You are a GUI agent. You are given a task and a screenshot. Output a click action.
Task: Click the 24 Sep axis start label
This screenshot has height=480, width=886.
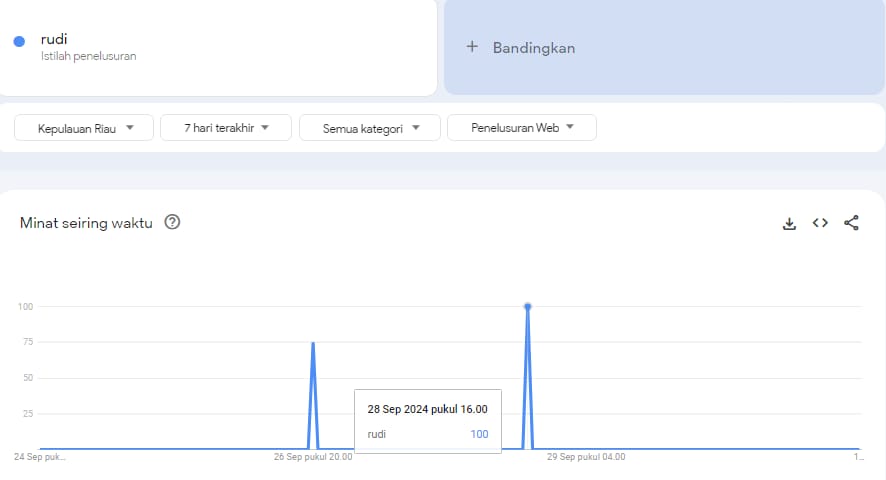pyautogui.click(x=40, y=457)
